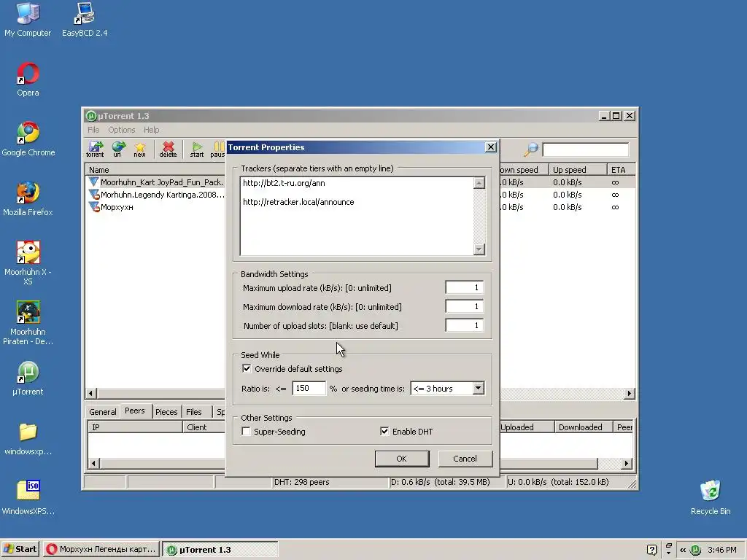The image size is (747, 560).
Task: Click peers list scroll left arrow
Action: pyautogui.click(x=94, y=463)
